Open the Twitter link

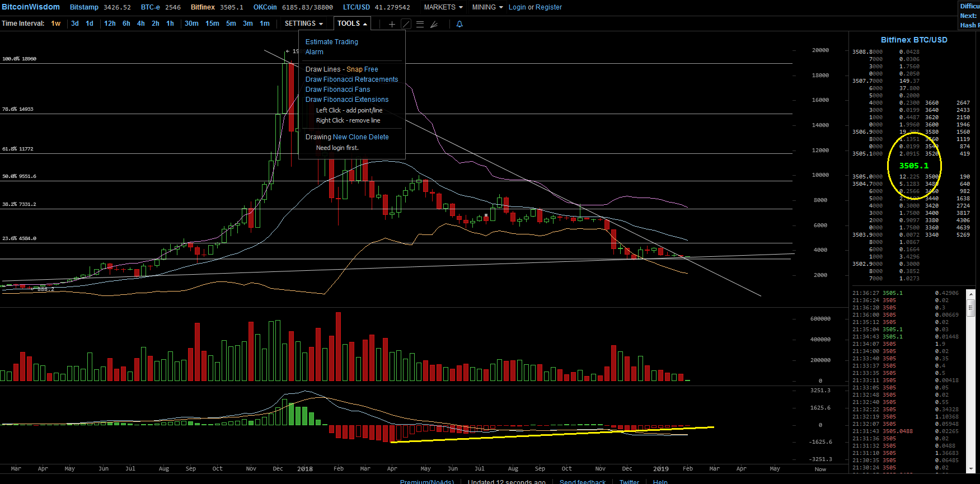click(629, 482)
